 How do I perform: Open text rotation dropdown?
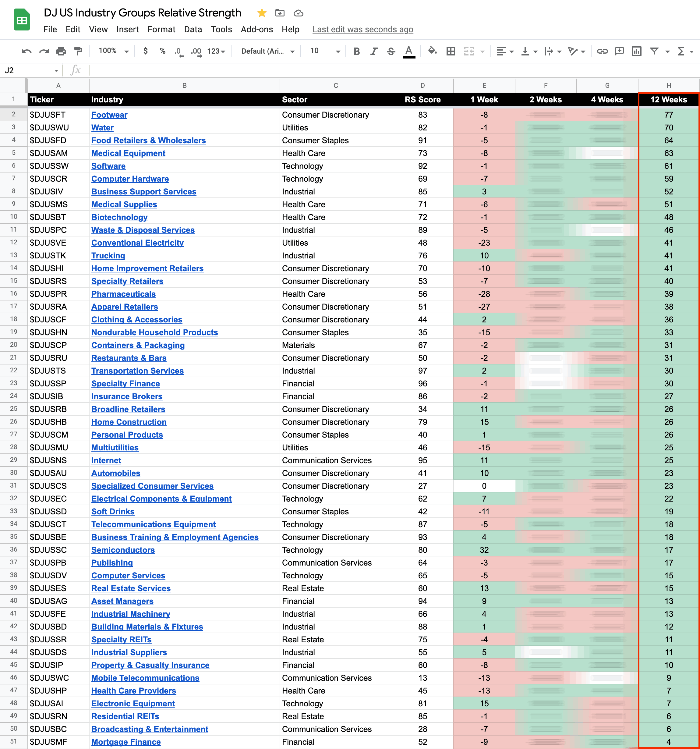tap(577, 51)
